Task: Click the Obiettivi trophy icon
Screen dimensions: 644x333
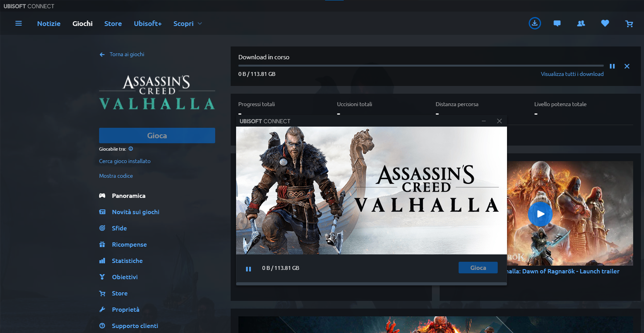Action: [x=102, y=277]
